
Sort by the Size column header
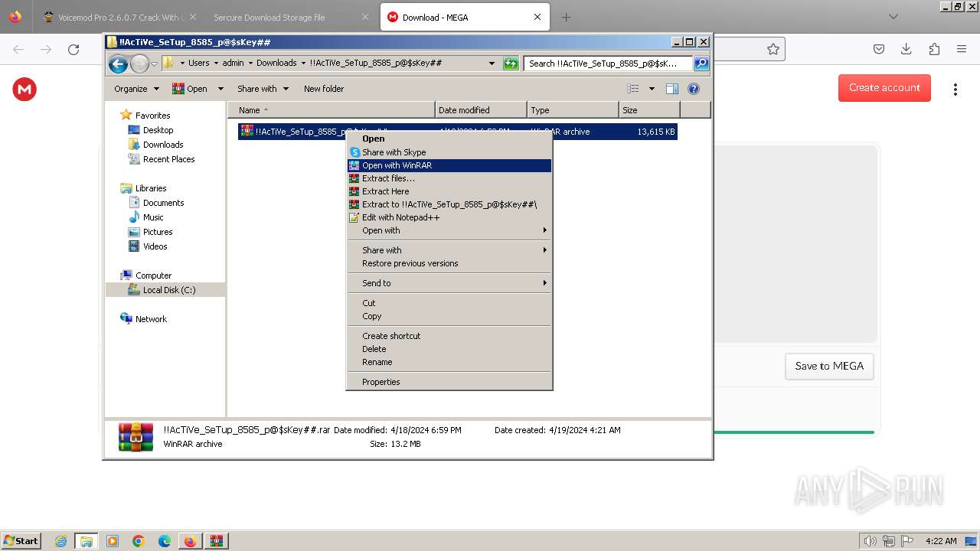pyautogui.click(x=649, y=110)
